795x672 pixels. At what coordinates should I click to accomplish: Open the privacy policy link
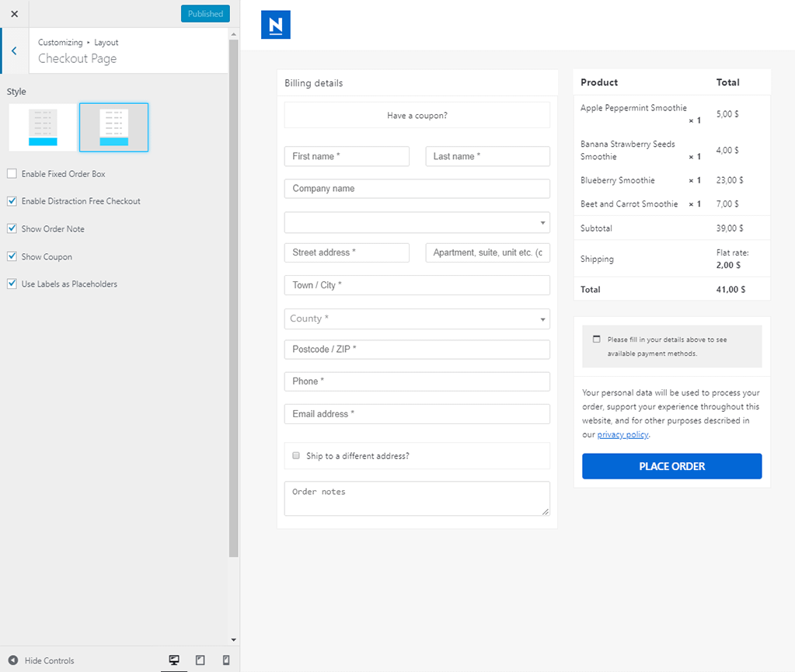click(x=622, y=435)
